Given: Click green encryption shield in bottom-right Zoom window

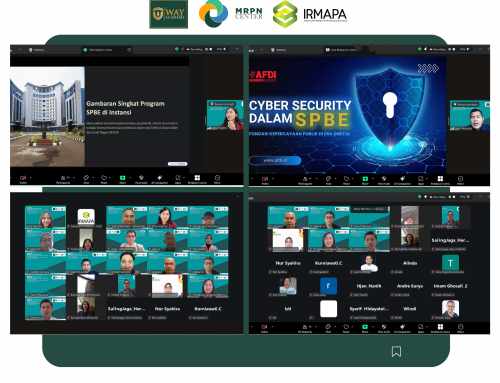Looking at the screenshot, I should click(420, 197).
